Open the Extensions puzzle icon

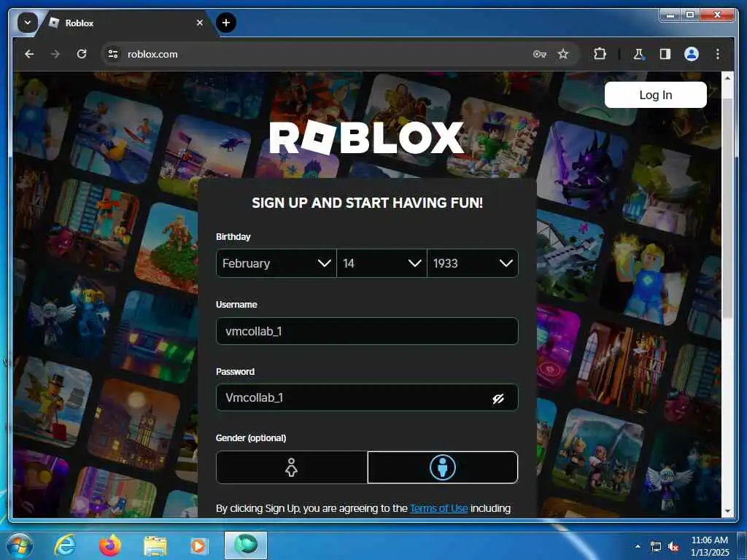point(600,54)
